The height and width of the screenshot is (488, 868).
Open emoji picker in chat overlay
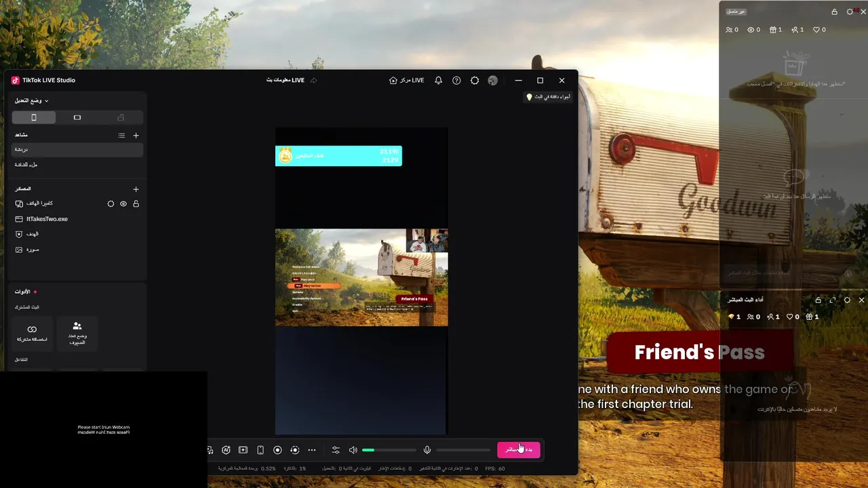[848, 274]
